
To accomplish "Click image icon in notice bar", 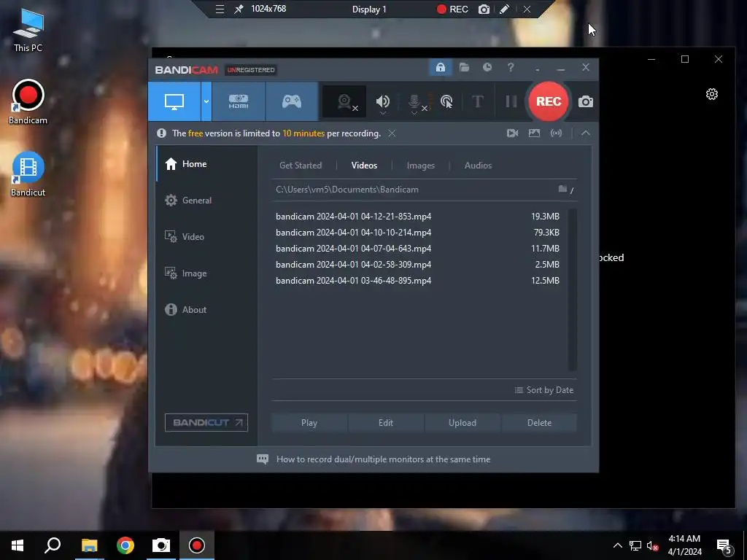I will (x=534, y=133).
